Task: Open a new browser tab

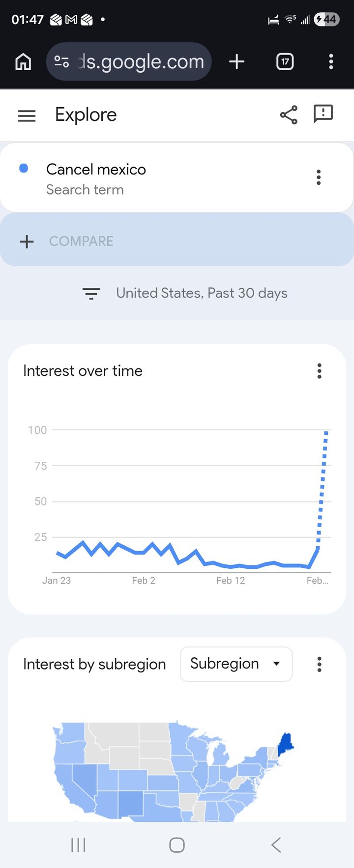Action: coord(236,62)
